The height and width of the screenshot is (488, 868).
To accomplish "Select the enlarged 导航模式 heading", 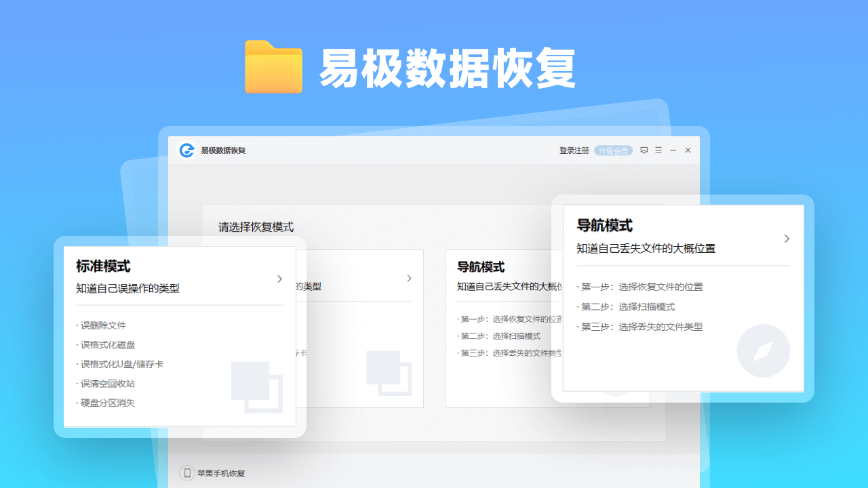I will (x=604, y=226).
